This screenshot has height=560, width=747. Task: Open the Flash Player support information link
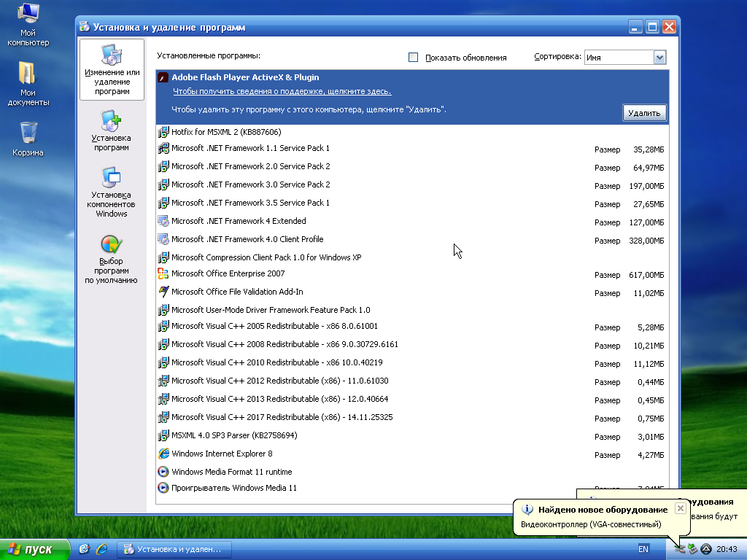(282, 91)
